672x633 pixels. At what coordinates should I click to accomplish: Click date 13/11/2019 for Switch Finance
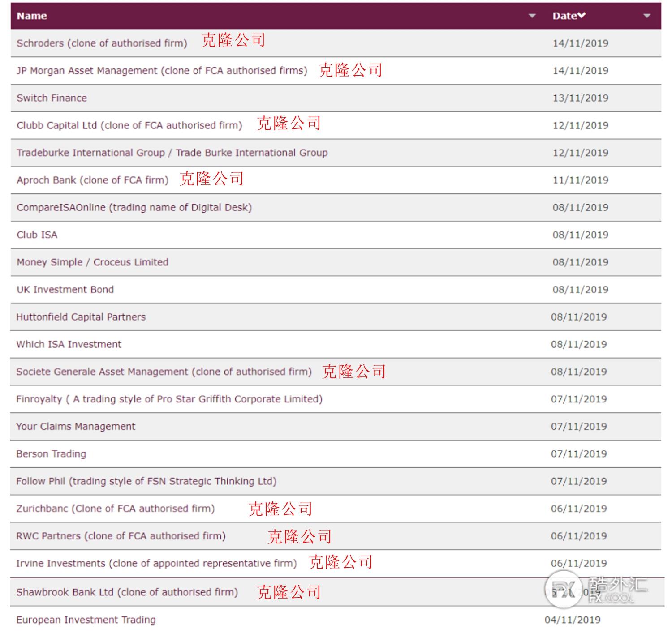tap(580, 98)
